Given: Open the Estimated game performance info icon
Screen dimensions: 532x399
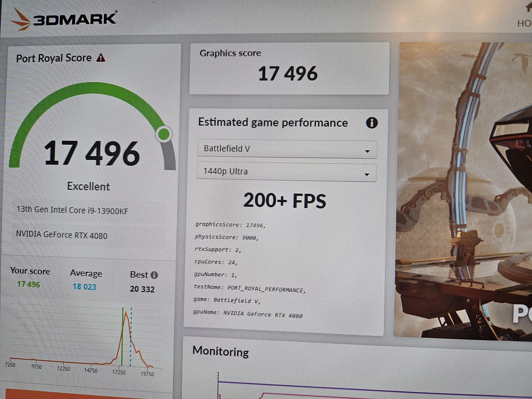Looking at the screenshot, I should [372, 123].
